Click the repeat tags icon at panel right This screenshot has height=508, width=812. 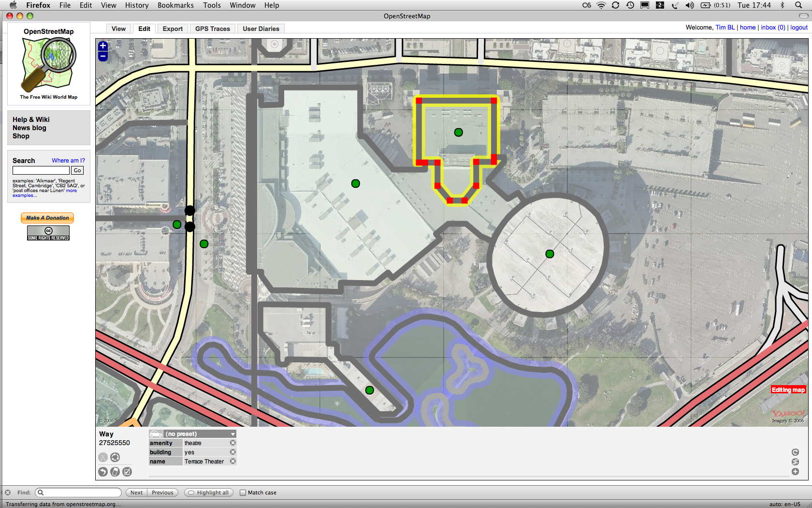click(795, 452)
